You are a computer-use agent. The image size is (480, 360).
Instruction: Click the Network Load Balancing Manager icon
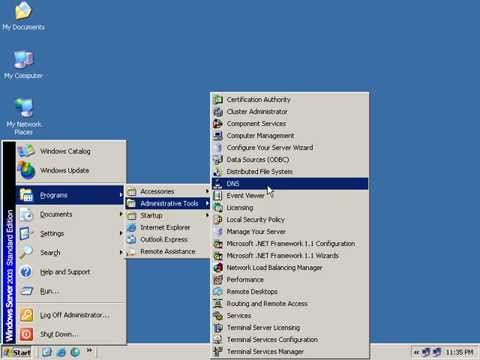[x=218, y=267]
